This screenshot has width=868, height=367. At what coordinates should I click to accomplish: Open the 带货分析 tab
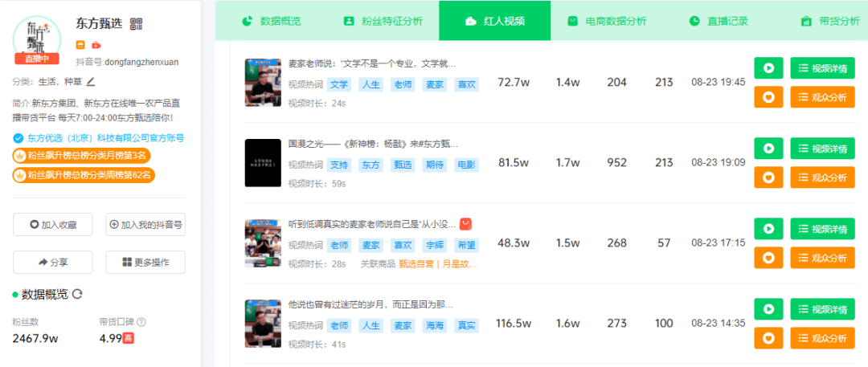pyautogui.click(x=830, y=21)
